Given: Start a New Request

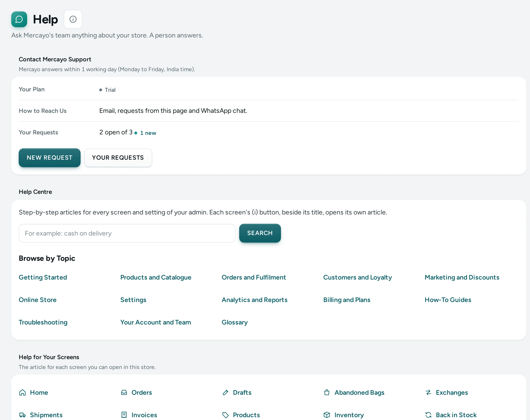Looking at the screenshot, I should click(50, 158).
